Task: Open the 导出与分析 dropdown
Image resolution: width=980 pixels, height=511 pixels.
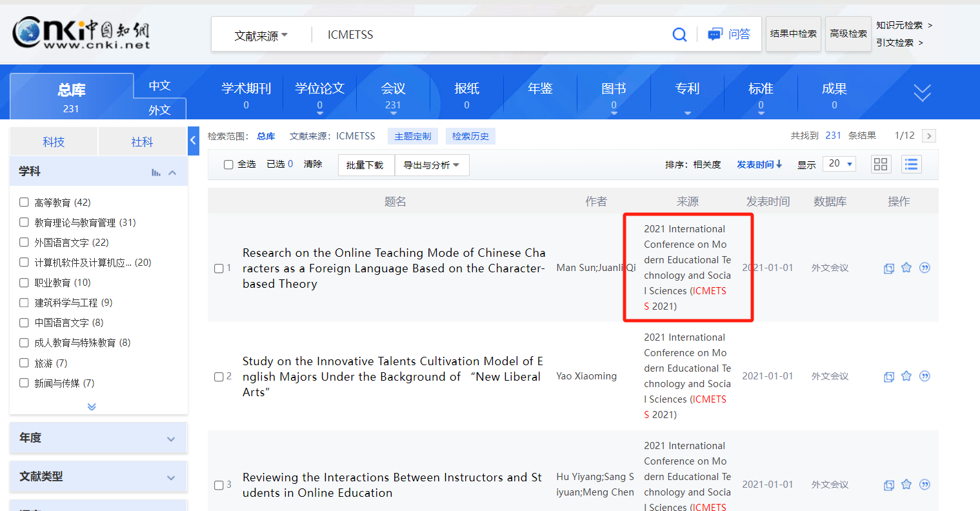Action: (432, 165)
